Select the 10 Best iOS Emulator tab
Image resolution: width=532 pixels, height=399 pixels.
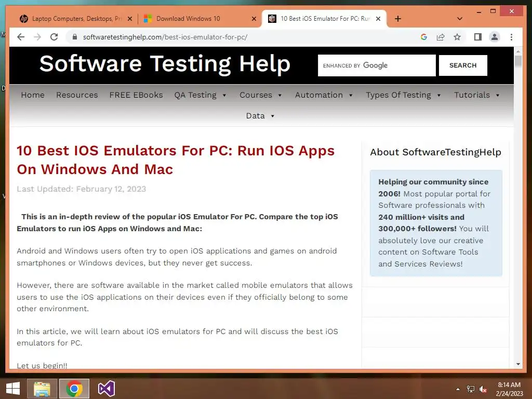324,19
